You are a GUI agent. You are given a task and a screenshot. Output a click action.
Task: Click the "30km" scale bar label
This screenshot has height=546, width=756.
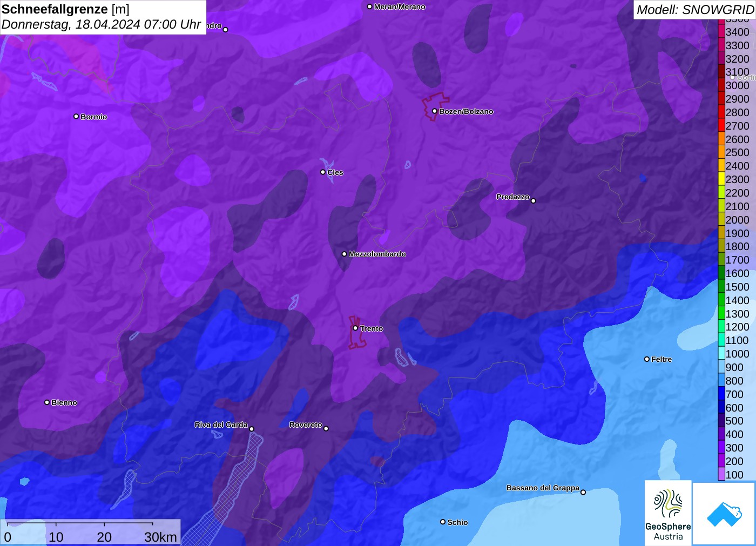[x=160, y=537]
